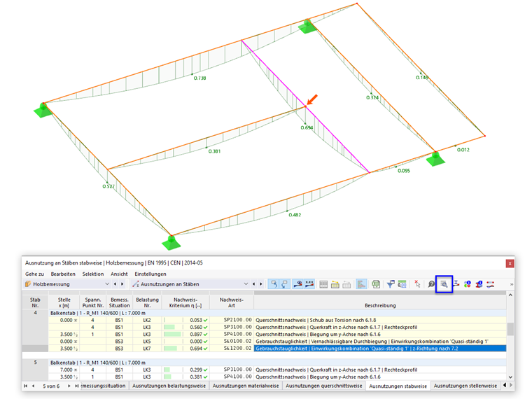Click the Excel export printer icon
The height and width of the screenshot is (399, 532).
click(x=376, y=284)
